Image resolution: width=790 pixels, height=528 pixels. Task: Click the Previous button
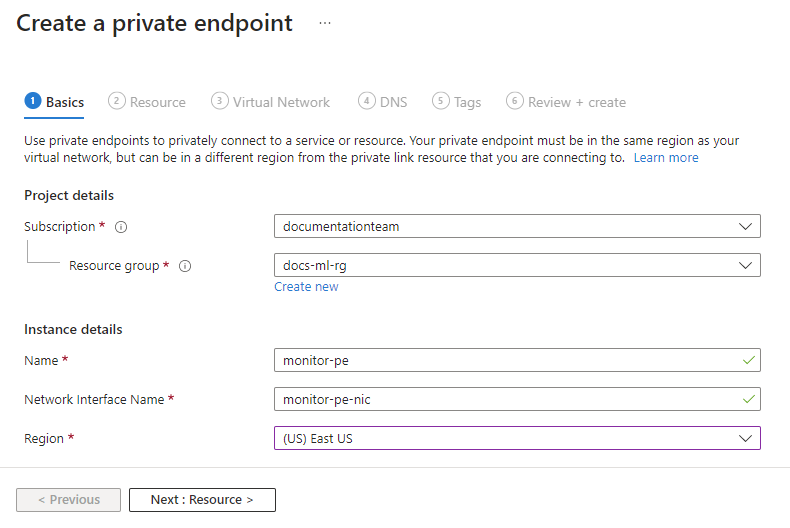[x=69, y=499]
